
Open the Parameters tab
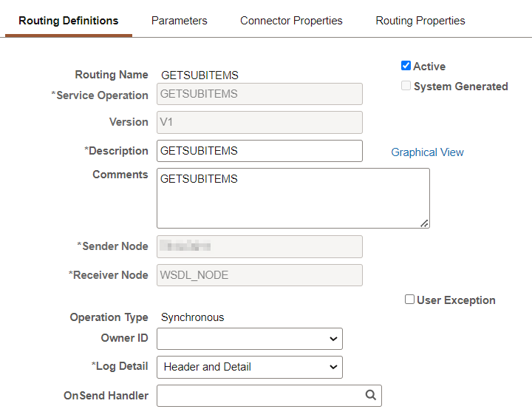[x=179, y=21]
